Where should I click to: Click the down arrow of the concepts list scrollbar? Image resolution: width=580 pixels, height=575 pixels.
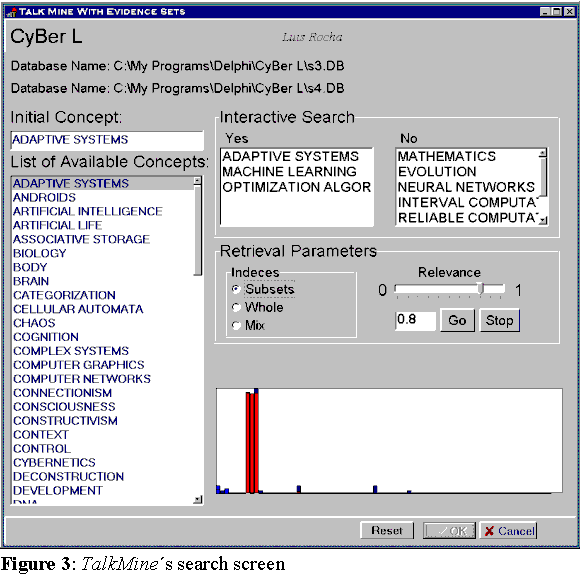(x=198, y=500)
